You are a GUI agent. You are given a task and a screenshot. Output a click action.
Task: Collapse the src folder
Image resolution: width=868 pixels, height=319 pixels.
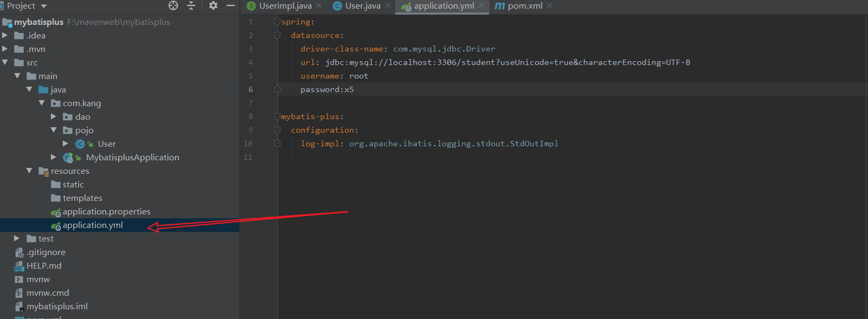5,62
